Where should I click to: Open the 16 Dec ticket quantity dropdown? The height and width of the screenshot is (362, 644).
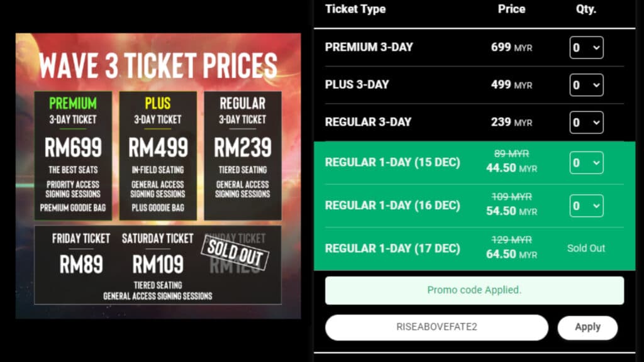tap(586, 206)
